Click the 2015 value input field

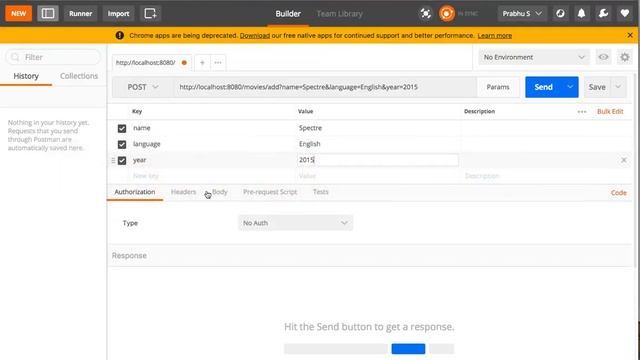(x=378, y=160)
